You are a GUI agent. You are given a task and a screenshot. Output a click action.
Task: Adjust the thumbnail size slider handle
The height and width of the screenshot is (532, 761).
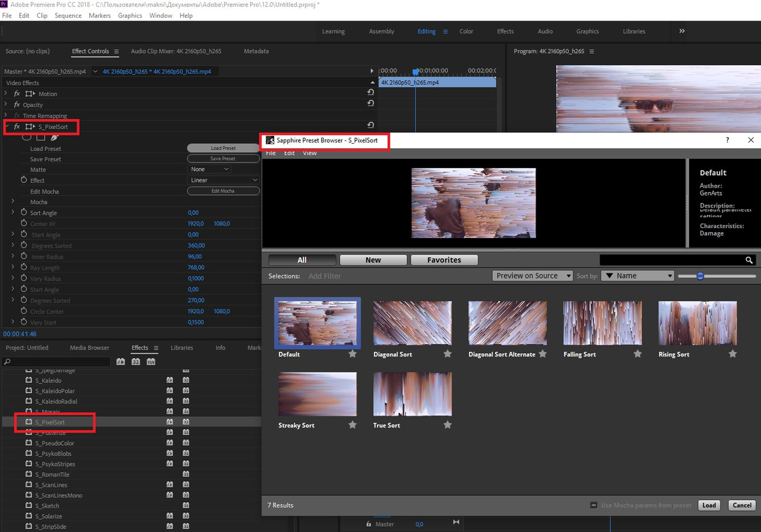700,276
